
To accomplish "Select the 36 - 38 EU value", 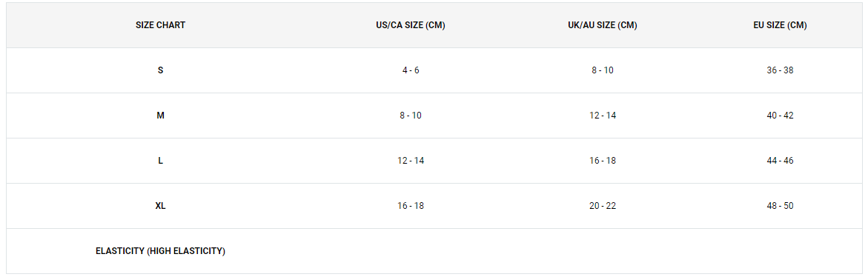I will [x=781, y=70].
